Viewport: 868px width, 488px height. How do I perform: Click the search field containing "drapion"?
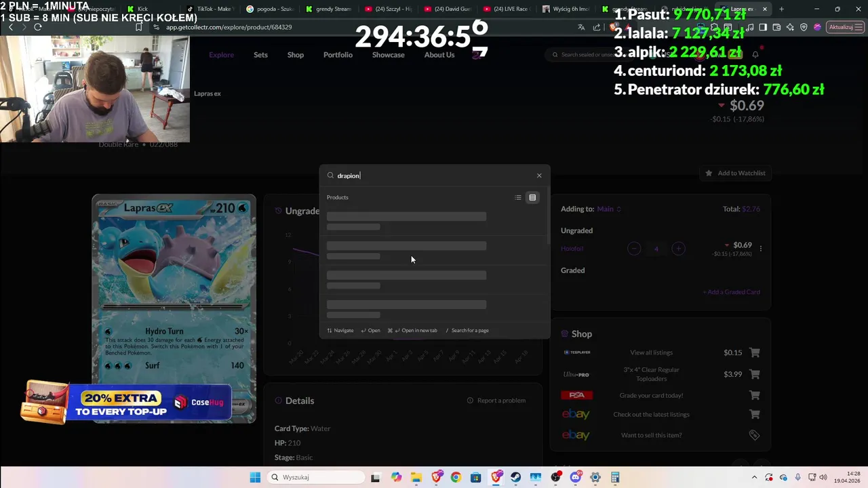click(434, 176)
